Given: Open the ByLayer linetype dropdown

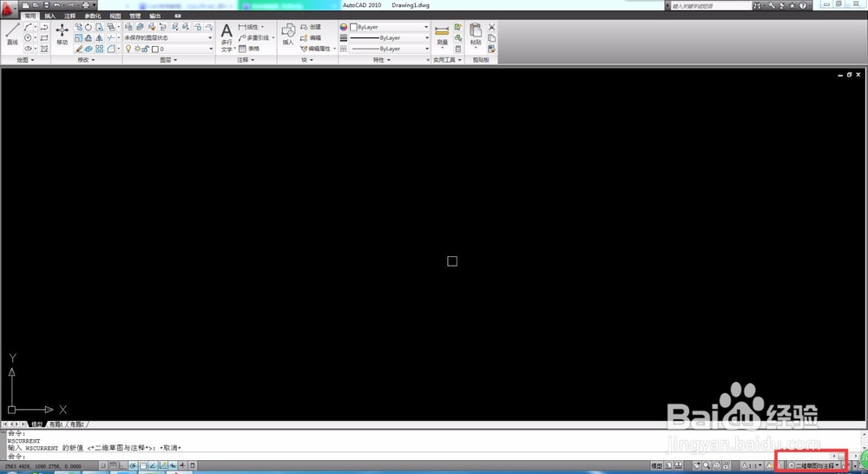Looking at the screenshot, I should [389, 49].
